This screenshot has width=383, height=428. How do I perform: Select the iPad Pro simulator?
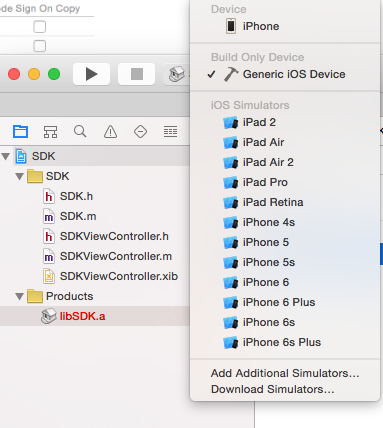pyautogui.click(x=285, y=182)
